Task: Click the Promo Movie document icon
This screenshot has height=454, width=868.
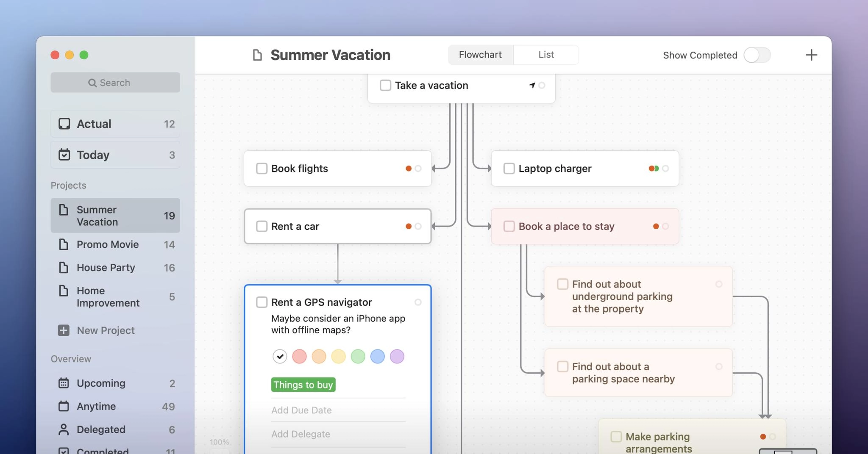Action: point(64,244)
